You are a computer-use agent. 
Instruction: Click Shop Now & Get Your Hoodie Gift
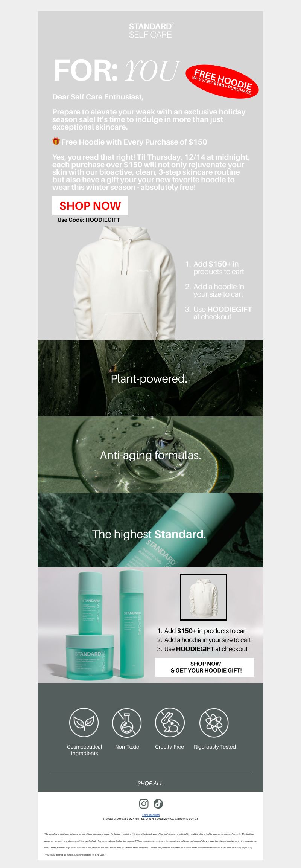point(205,667)
